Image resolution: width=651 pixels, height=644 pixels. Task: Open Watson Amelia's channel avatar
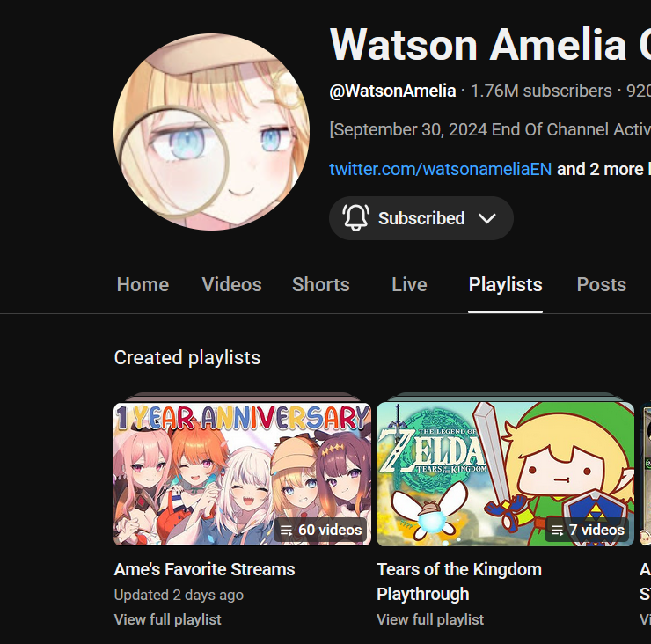coord(211,132)
